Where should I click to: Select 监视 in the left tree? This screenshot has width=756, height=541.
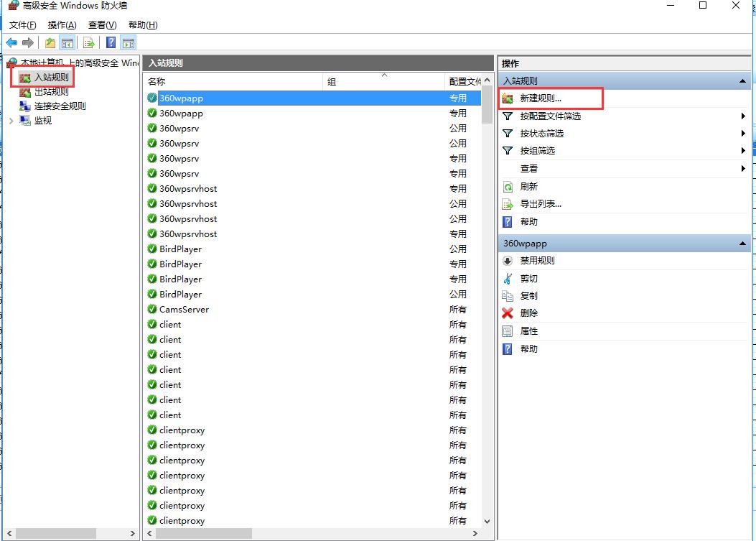point(43,121)
